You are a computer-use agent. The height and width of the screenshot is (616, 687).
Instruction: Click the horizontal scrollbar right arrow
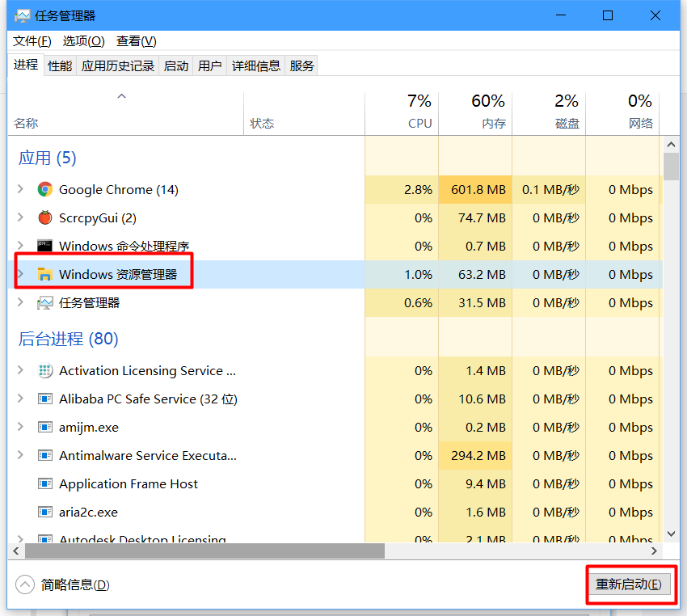(654, 551)
